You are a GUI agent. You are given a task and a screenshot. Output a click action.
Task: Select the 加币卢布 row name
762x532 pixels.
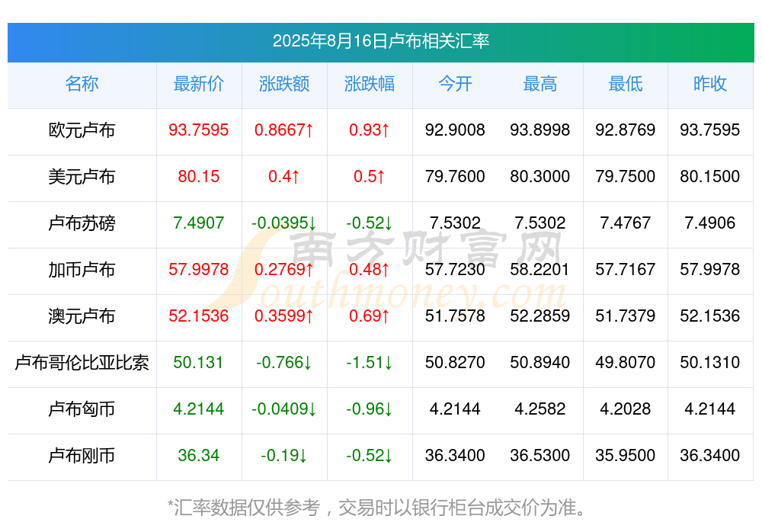pyautogui.click(x=82, y=269)
